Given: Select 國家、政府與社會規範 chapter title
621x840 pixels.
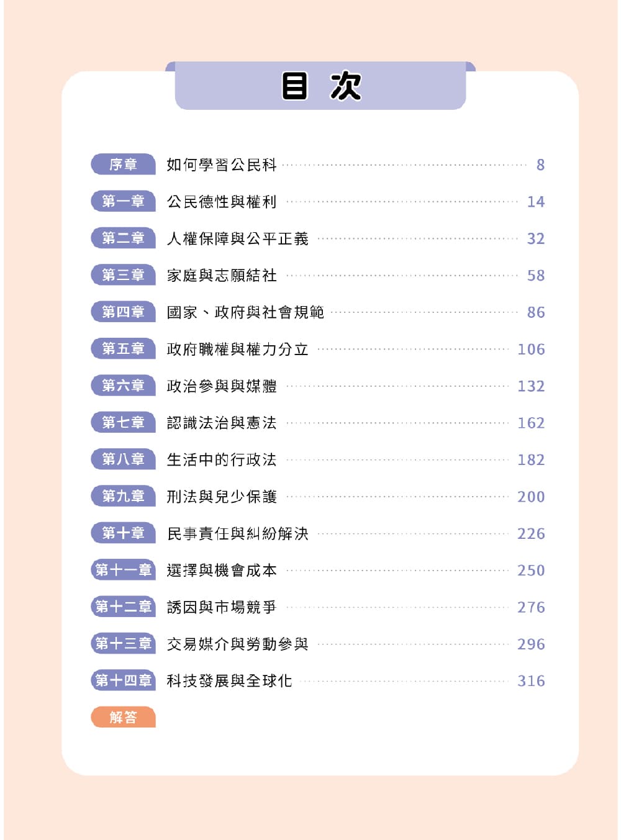Looking at the screenshot, I should tap(245, 312).
